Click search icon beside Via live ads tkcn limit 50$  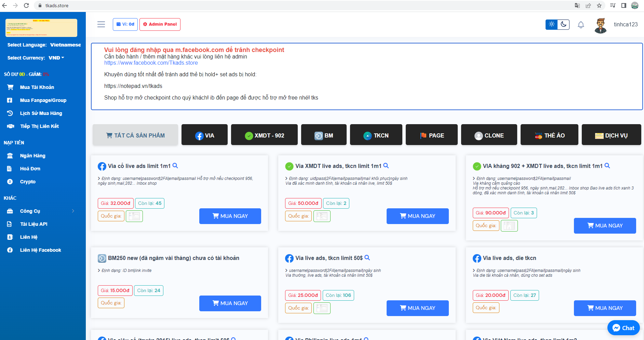coord(367,258)
